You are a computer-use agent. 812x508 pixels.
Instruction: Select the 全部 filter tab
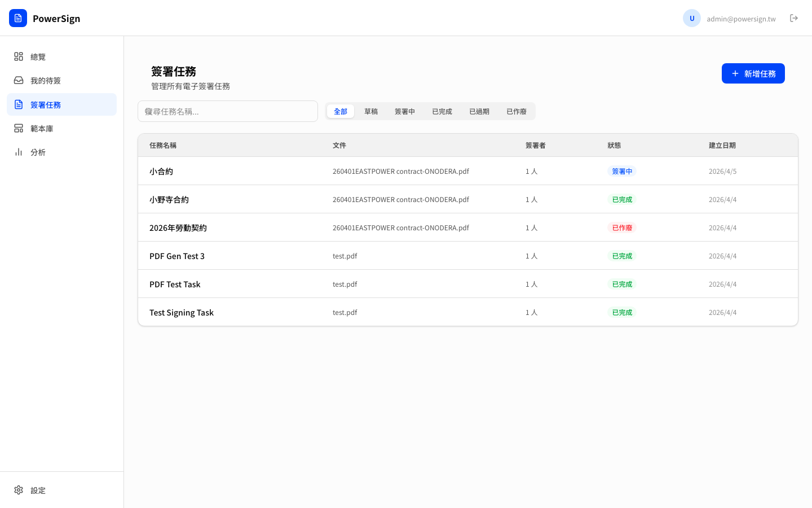click(x=341, y=111)
